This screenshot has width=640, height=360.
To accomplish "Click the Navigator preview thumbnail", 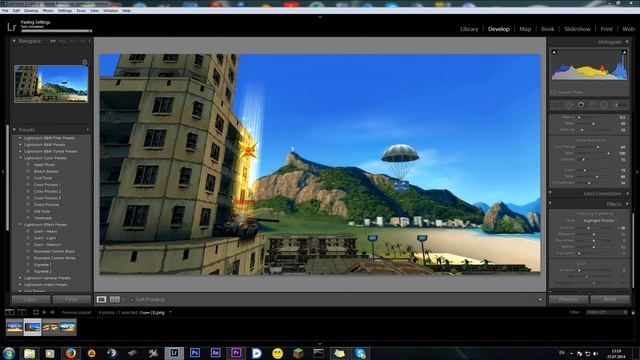I will (51, 83).
